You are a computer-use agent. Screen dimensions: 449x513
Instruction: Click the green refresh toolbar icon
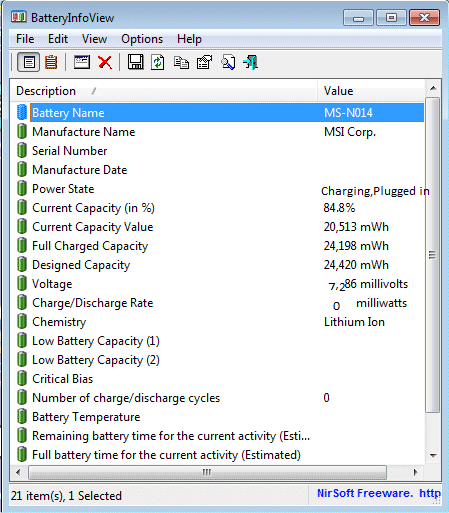(158, 62)
